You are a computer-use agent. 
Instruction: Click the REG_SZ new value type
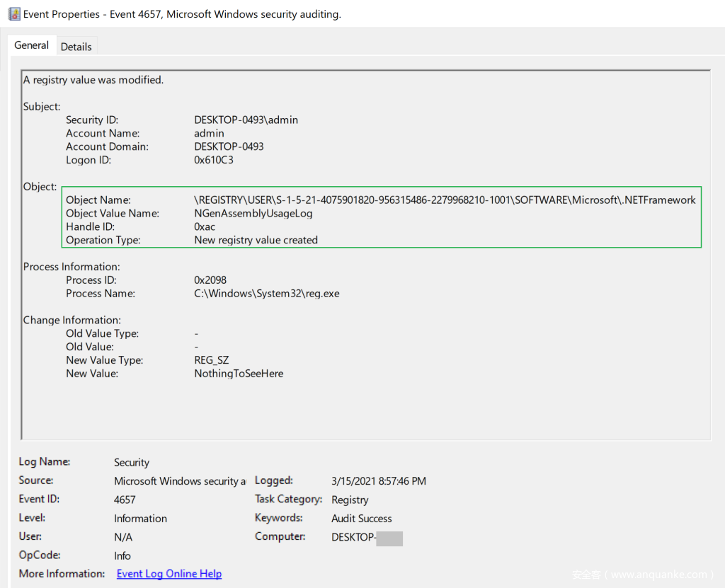click(x=212, y=360)
